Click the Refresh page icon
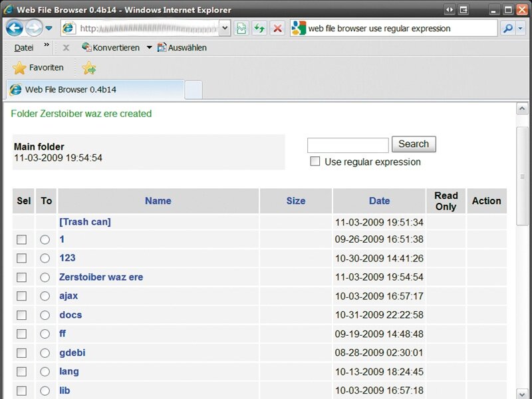532x399 pixels. tap(259, 29)
